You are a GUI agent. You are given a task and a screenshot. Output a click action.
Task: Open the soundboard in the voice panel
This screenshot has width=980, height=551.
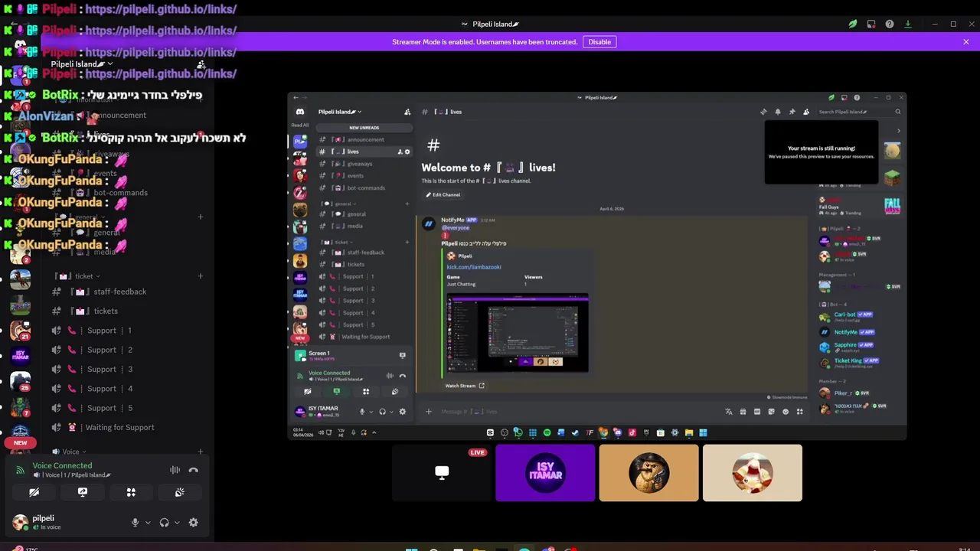(x=179, y=492)
